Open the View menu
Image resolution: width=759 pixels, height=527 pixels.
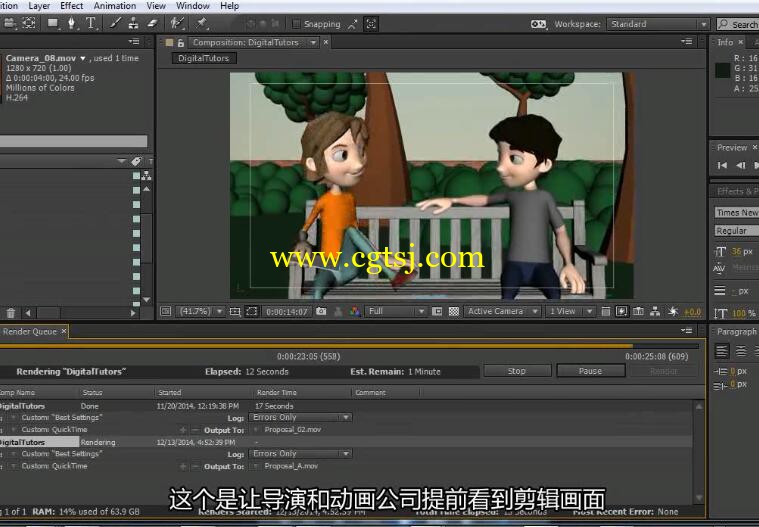[156, 6]
